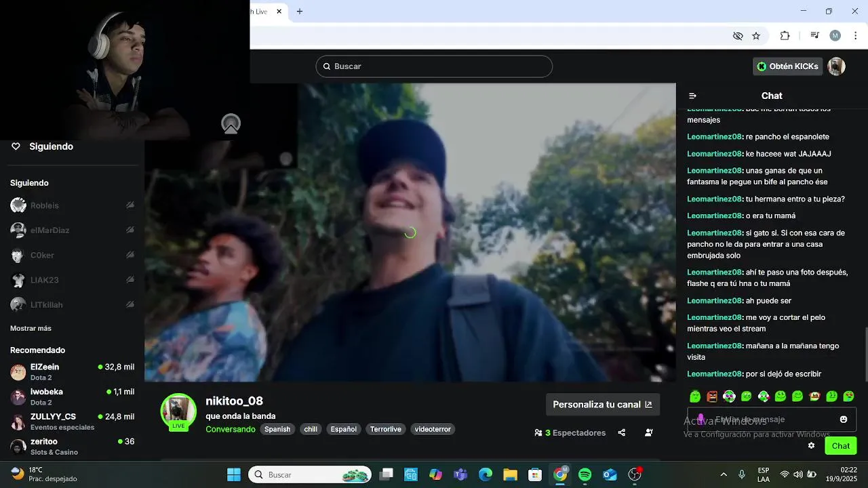
Task: Bookmark this page with the star icon
Action: [756, 36]
